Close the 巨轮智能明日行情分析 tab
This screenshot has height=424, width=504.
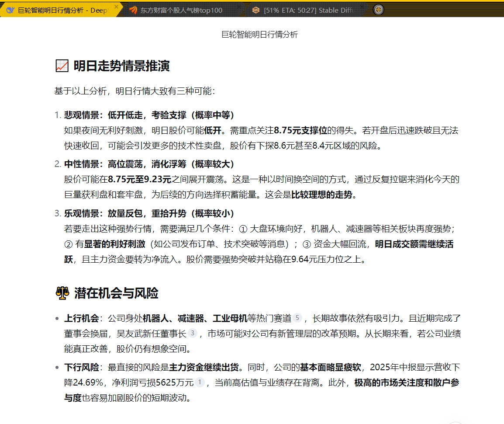(116, 7)
